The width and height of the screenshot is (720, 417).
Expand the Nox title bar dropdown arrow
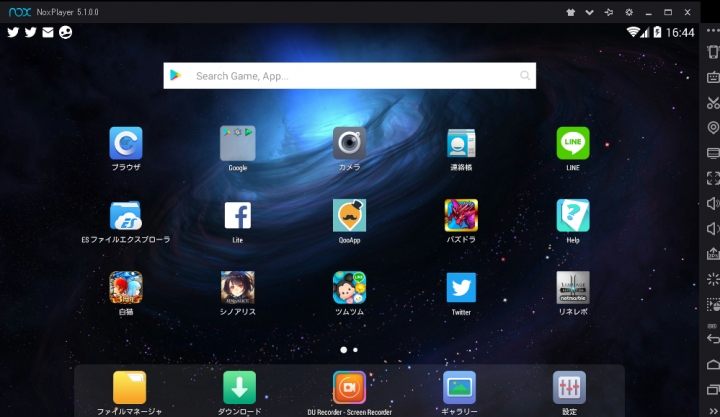pos(590,12)
